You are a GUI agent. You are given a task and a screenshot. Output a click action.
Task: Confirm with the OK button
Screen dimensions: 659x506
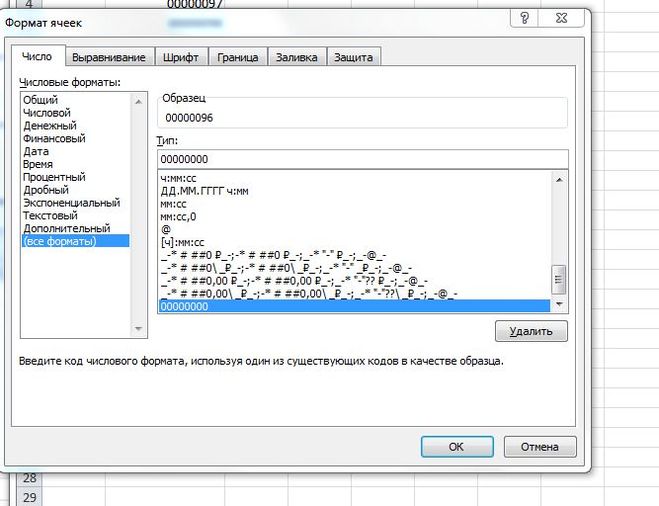[x=455, y=447]
